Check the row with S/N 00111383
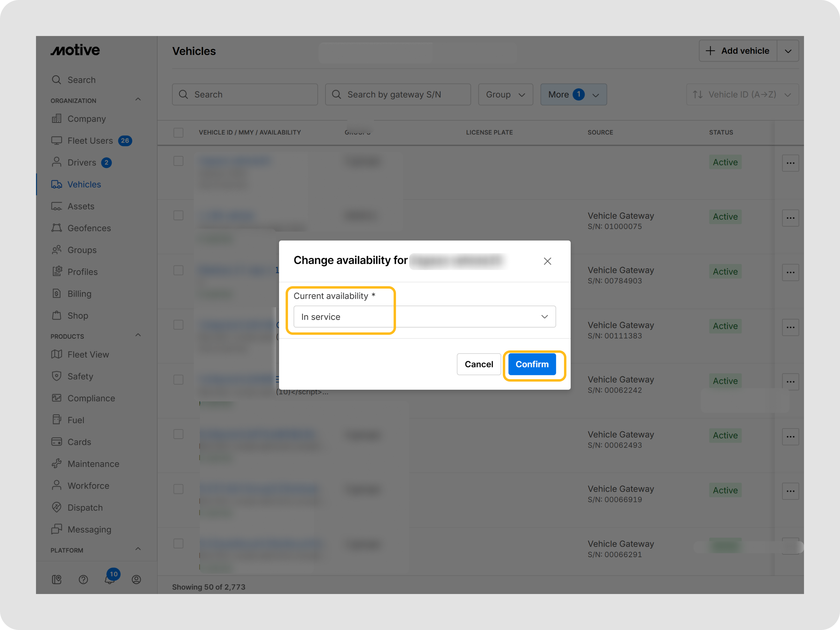The width and height of the screenshot is (840, 630). (178, 325)
